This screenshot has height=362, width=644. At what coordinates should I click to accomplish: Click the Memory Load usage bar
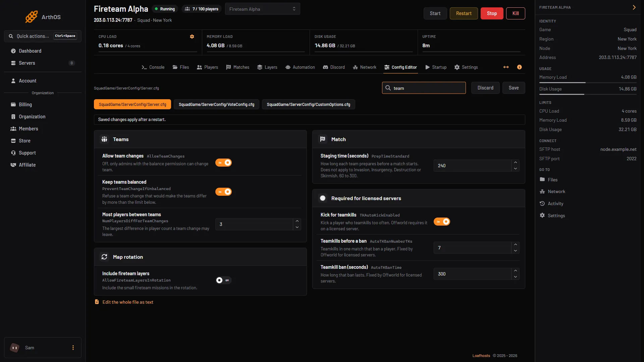click(x=588, y=82)
